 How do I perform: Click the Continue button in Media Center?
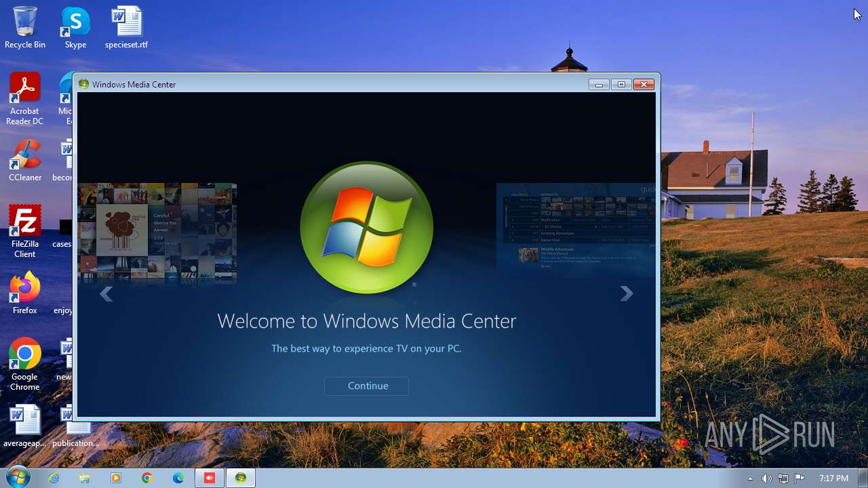[366, 386]
